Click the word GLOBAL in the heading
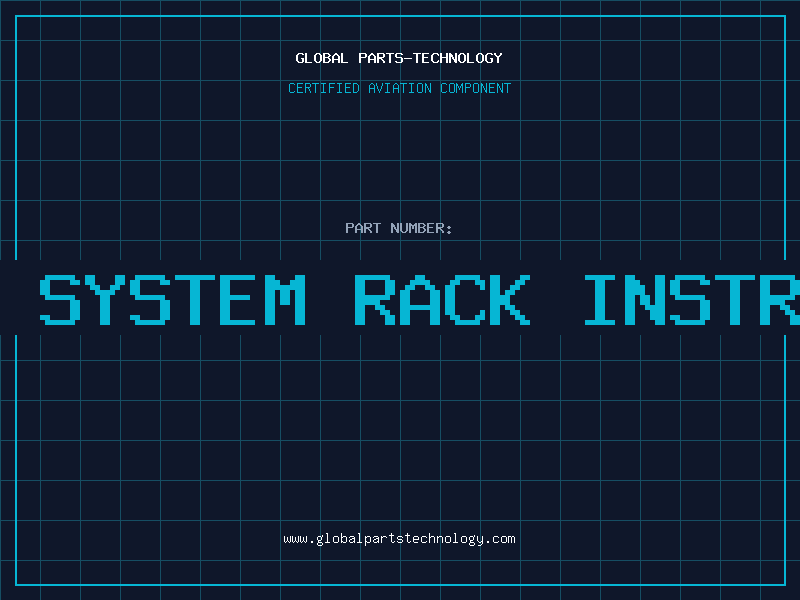 tap(322, 58)
